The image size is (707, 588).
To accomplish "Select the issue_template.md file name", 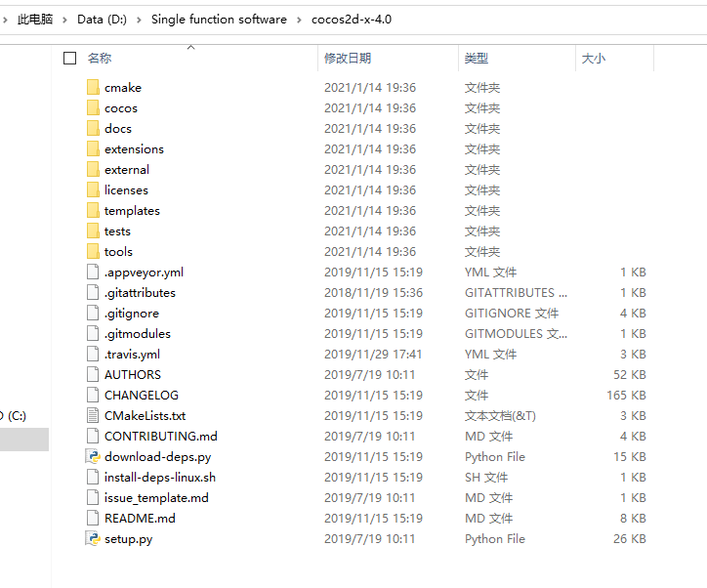I will 156,498.
